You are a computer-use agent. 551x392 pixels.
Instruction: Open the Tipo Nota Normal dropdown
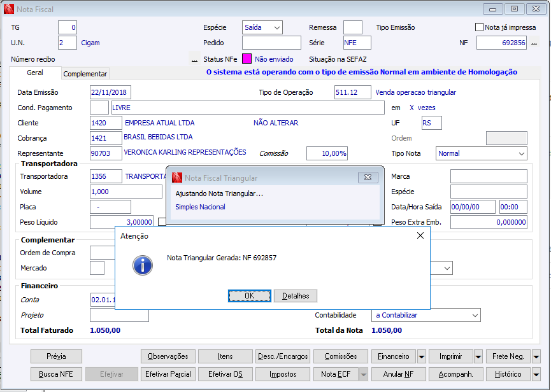(522, 154)
